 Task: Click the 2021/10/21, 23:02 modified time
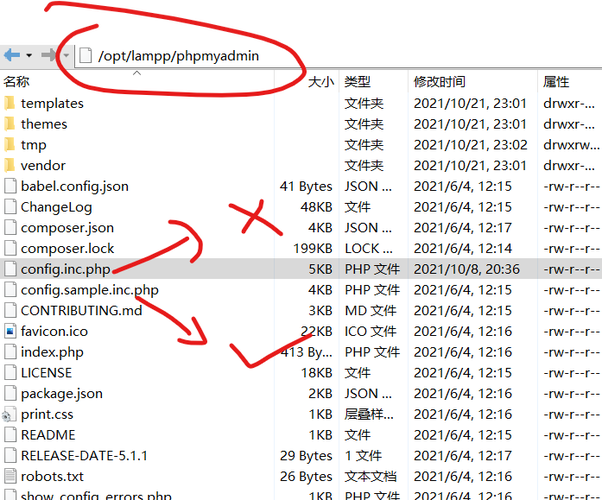click(x=470, y=145)
